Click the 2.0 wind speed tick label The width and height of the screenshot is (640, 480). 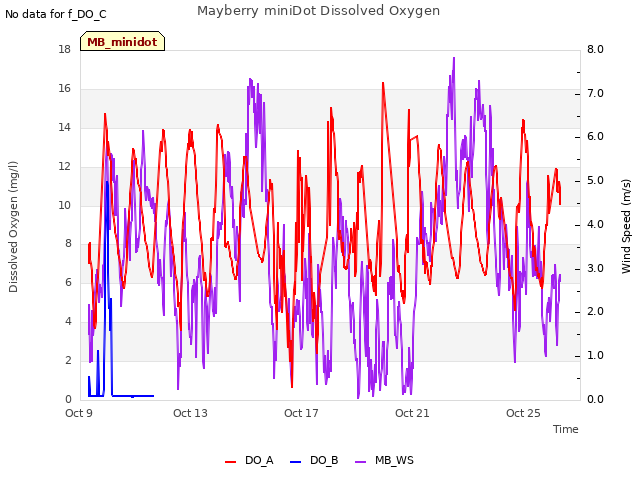(595, 311)
